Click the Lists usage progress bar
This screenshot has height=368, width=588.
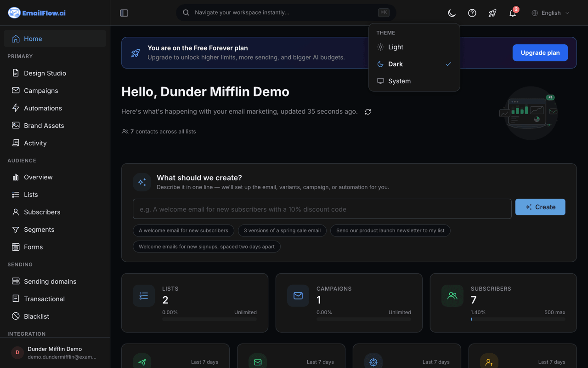click(209, 319)
